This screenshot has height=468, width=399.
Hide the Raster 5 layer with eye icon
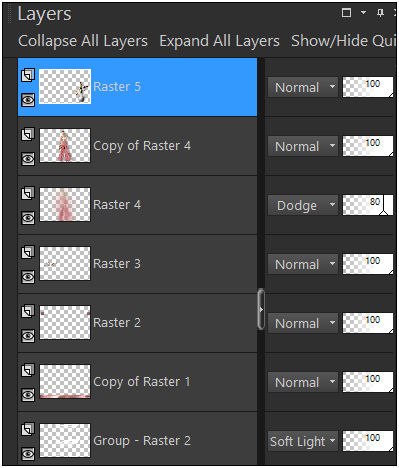[28, 100]
